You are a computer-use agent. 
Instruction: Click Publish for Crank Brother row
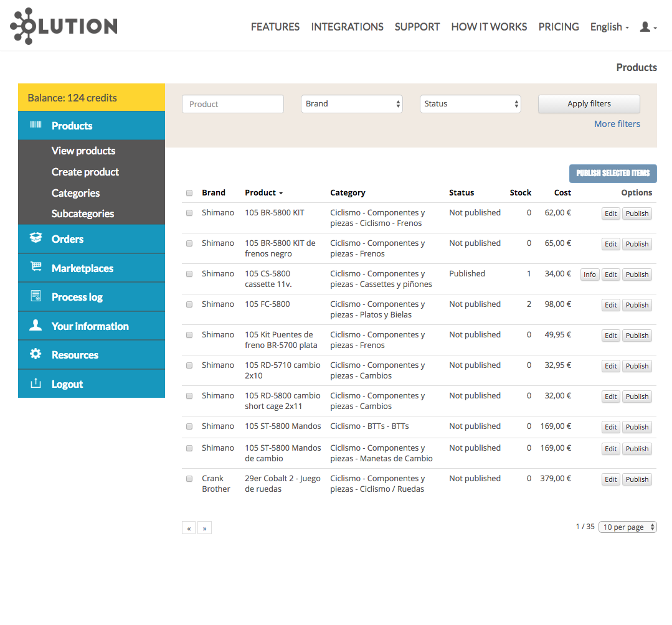(x=637, y=479)
